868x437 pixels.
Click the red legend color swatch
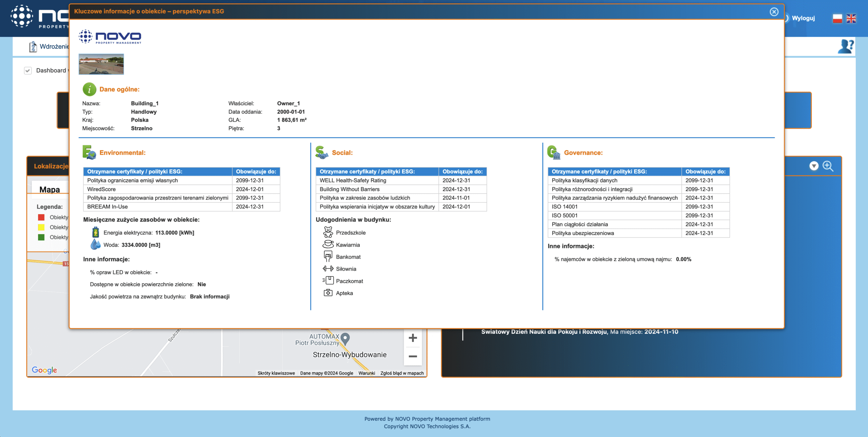pos(41,217)
